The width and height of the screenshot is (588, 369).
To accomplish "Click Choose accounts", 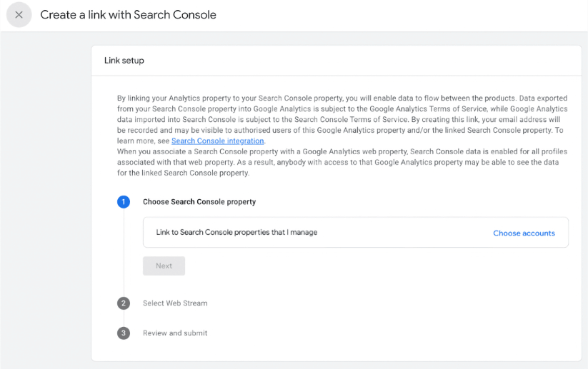I will click(x=524, y=233).
